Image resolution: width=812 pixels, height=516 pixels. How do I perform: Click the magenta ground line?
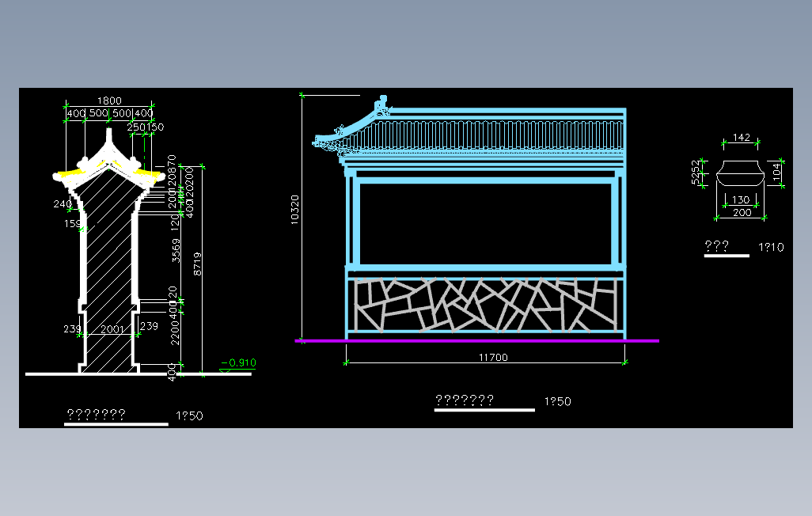click(x=477, y=341)
